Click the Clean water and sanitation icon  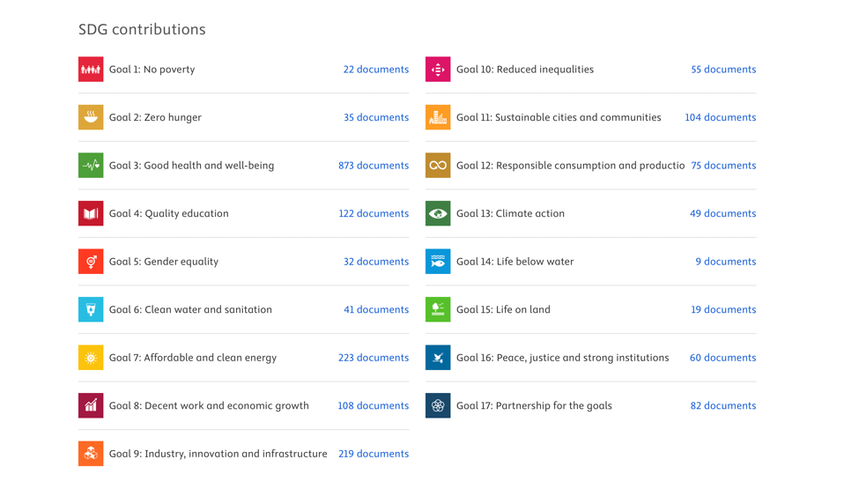pyautogui.click(x=91, y=309)
